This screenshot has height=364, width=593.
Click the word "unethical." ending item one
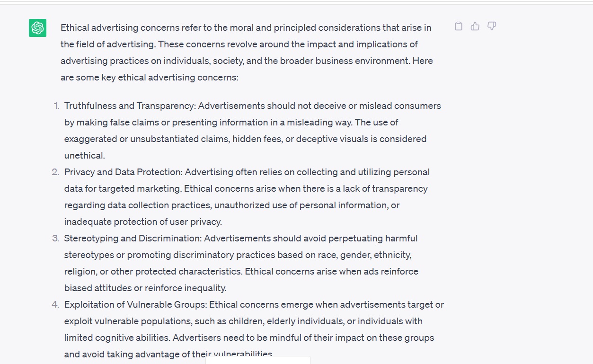point(84,156)
